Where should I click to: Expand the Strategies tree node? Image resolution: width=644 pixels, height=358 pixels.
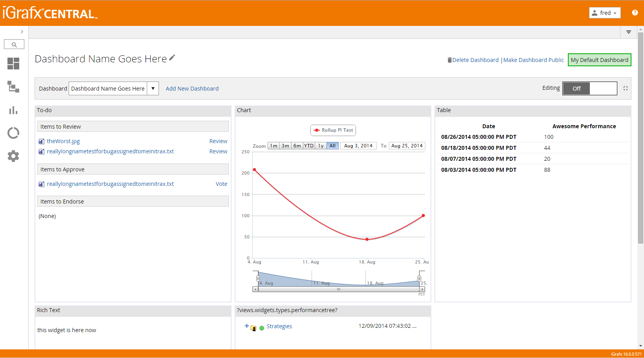(246, 326)
